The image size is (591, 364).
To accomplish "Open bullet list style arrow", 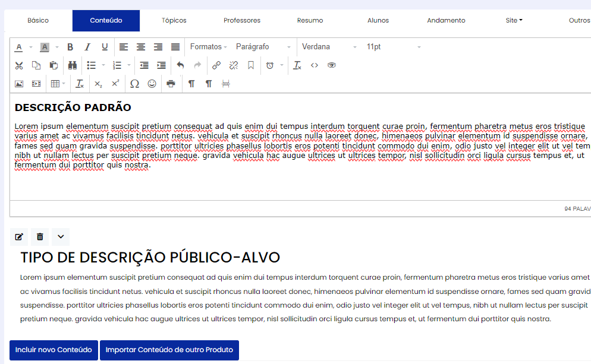I will [x=103, y=65].
